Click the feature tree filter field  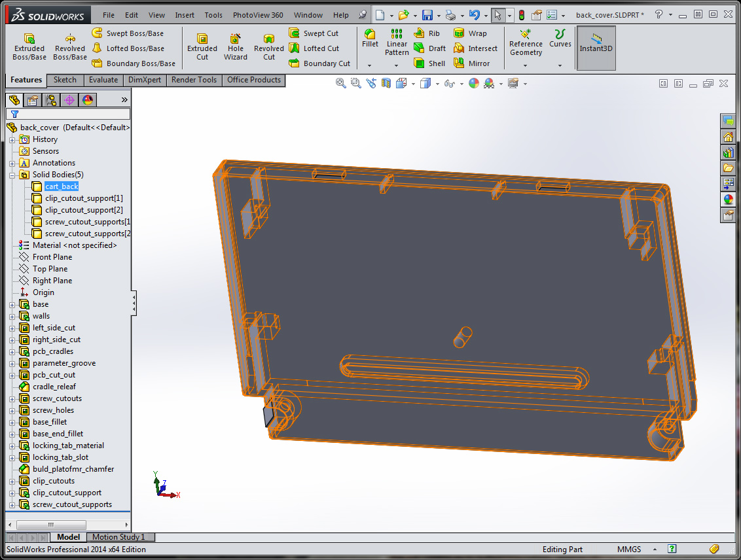(x=68, y=114)
